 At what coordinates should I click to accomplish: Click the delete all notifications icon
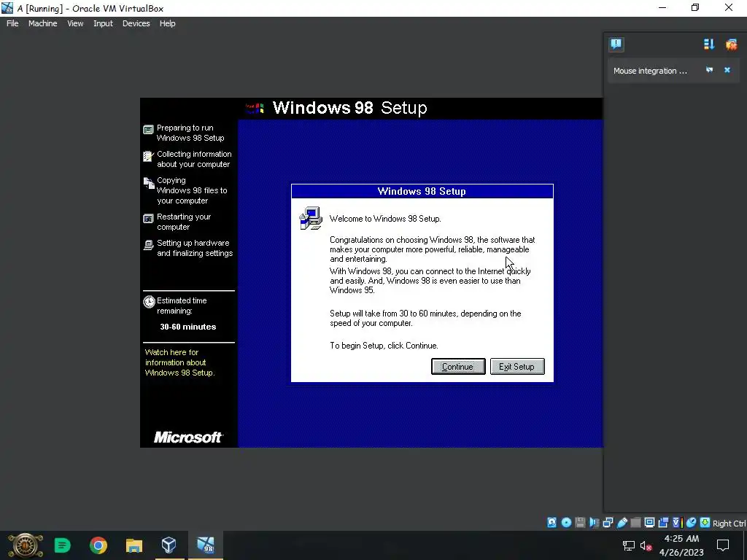tap(731, 44)
